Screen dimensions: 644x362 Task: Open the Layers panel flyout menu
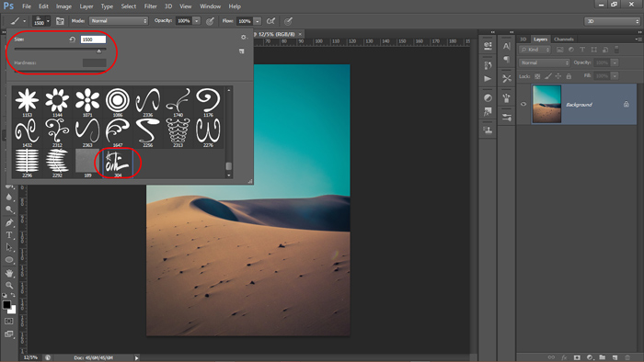tap(638, 40)
